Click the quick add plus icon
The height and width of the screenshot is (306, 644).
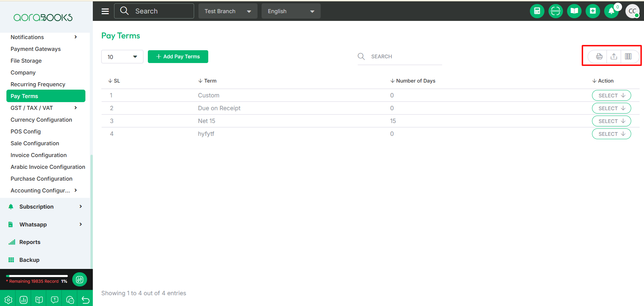click(x=593, y=11)
